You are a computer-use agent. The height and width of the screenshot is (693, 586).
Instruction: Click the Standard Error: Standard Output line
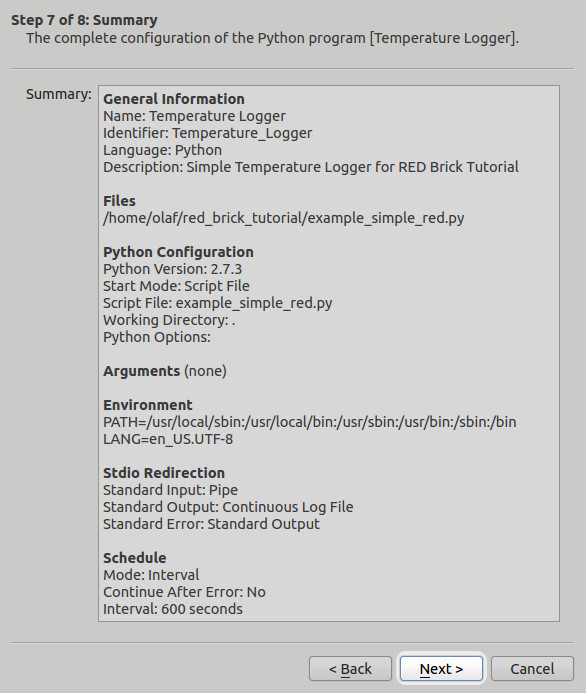click(211, 524)
